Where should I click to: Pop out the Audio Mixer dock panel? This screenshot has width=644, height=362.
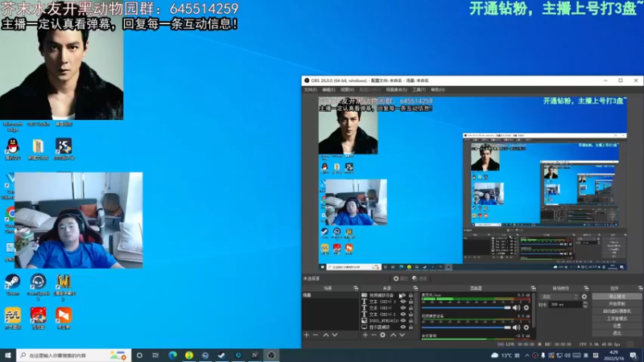click(x=533, y=288)
